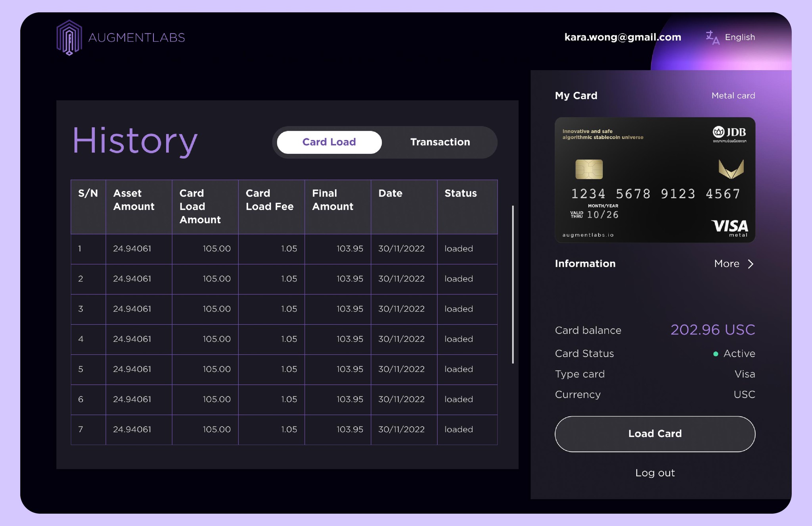Click the kara.wong@gmail.com account email
The image size is (812, 526).
coord(622,37)
